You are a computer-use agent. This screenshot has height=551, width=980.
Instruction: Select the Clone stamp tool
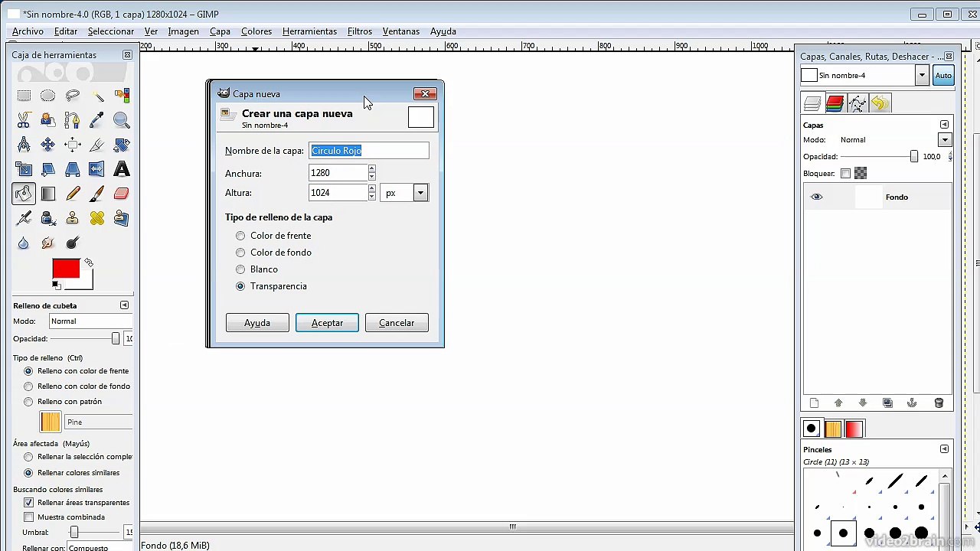point(73,218)
